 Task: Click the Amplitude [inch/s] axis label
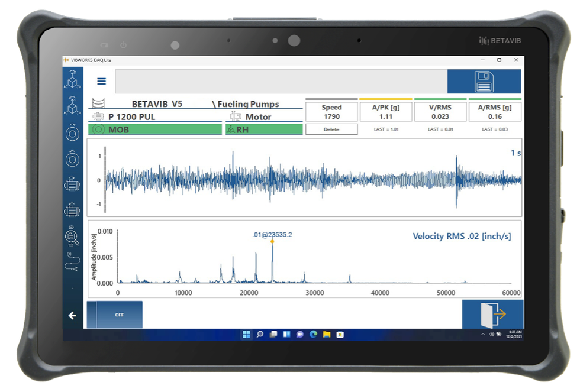[x=94, y=257]
